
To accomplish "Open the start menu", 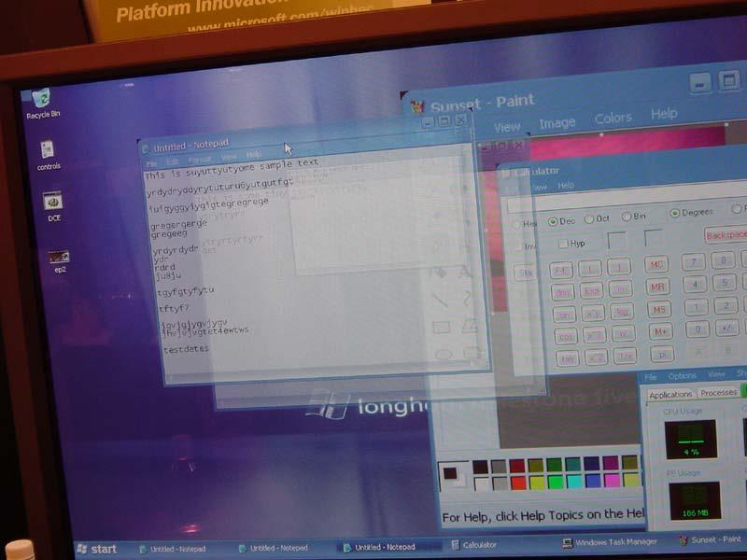I will pos(97,549).
